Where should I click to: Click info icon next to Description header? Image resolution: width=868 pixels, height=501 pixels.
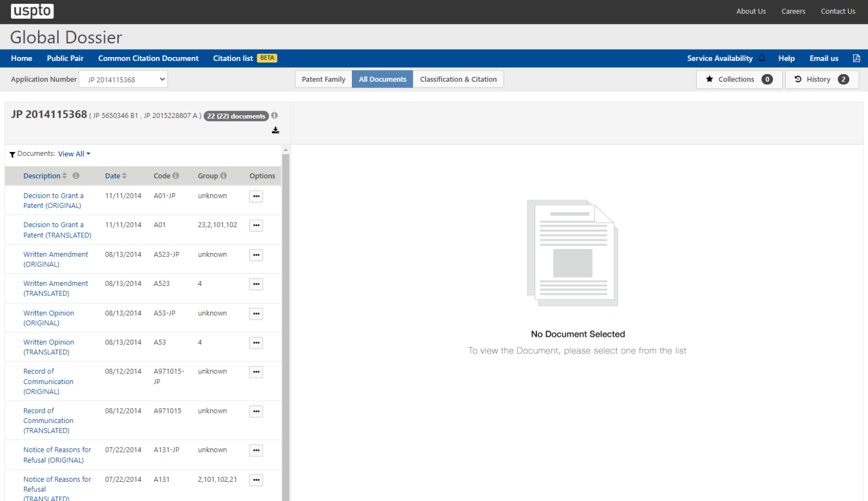pyautogui.click(x=76, y=176)
